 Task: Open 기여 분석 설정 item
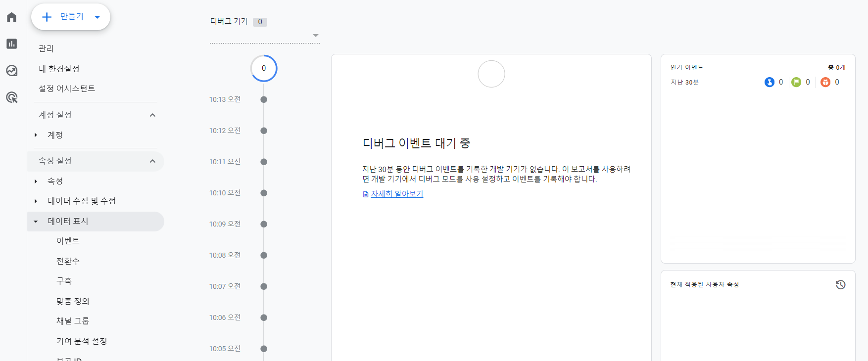tap(82, 341)
